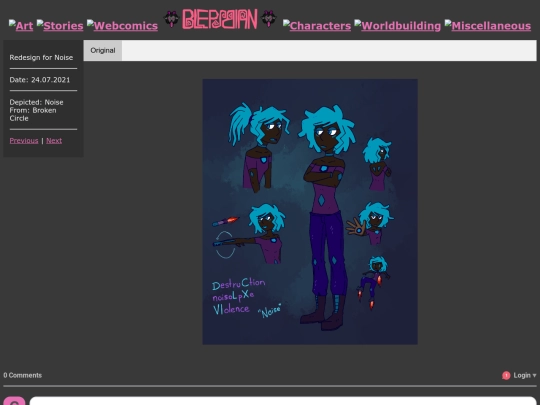Visit the Worldbuilding section
This screenshot has height=405, width=540.
(397, 25)
